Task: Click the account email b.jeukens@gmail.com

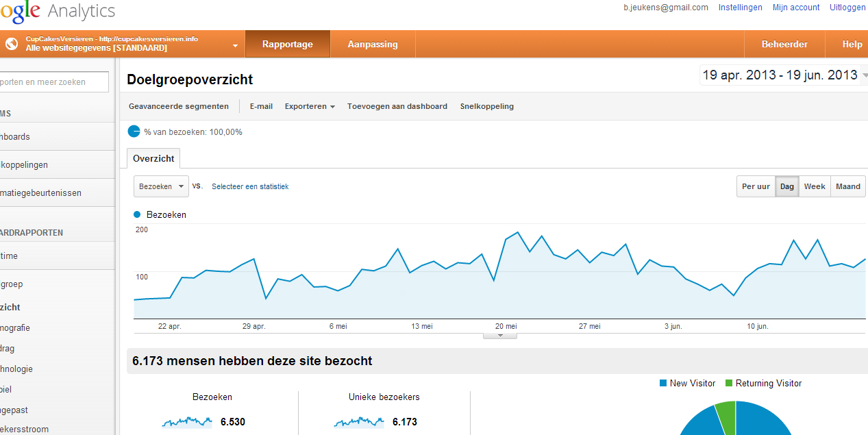Action: pyautogui.click(x=666, y=8)
